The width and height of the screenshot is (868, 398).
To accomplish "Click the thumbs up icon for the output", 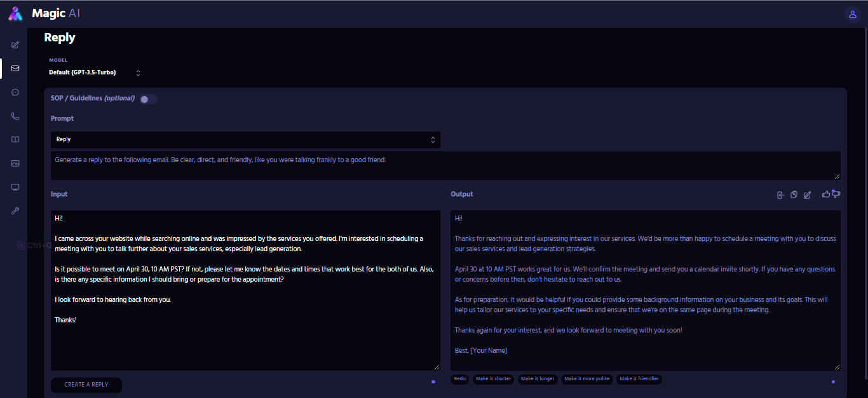I will [825, 195].
